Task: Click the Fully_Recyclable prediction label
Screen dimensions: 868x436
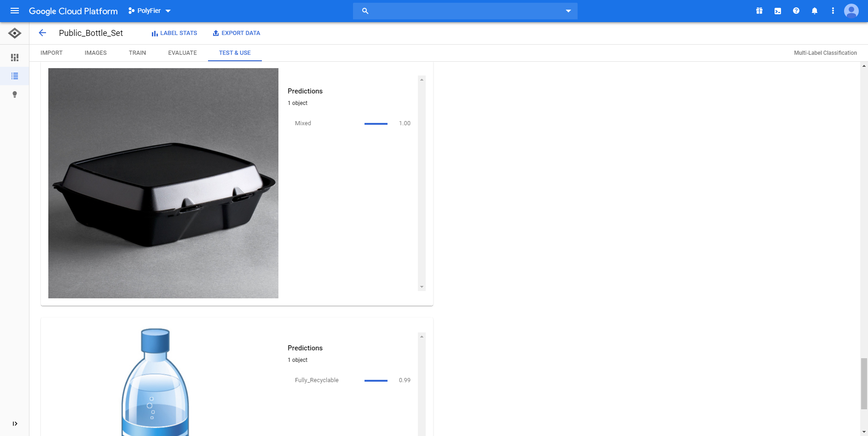Action: [x=317, y=380]
